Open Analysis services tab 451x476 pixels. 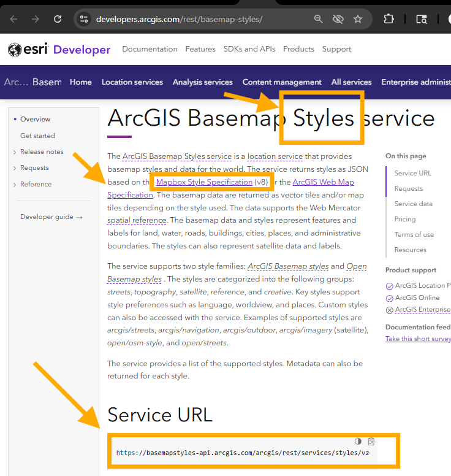[203, 82]
